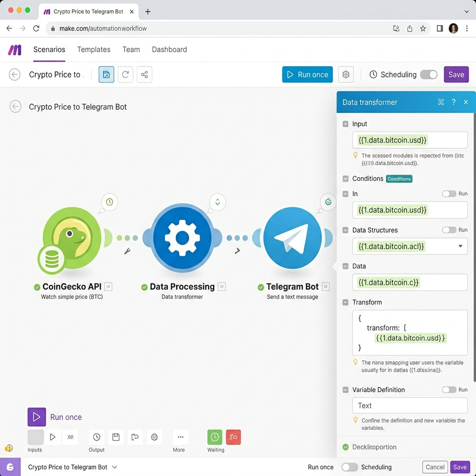Go to the Dashboard tab
Viewport: 476px width, 476px height.
[169, 49]
